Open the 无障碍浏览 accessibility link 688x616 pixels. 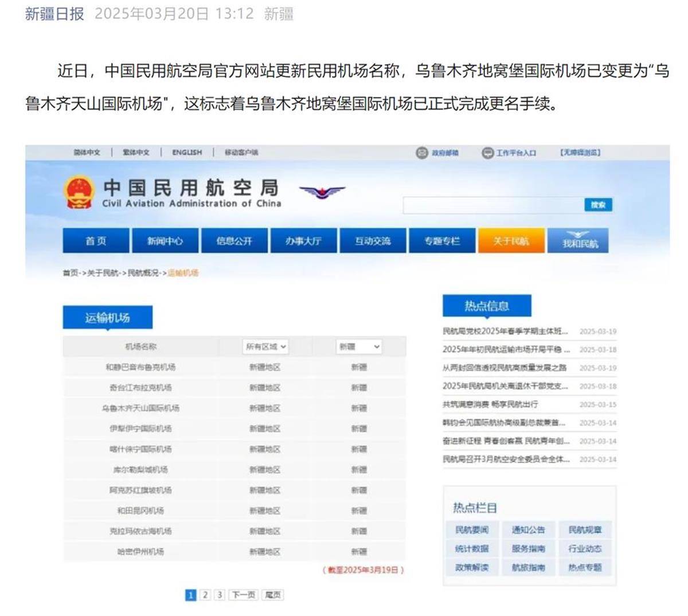(x=580, y=153)
